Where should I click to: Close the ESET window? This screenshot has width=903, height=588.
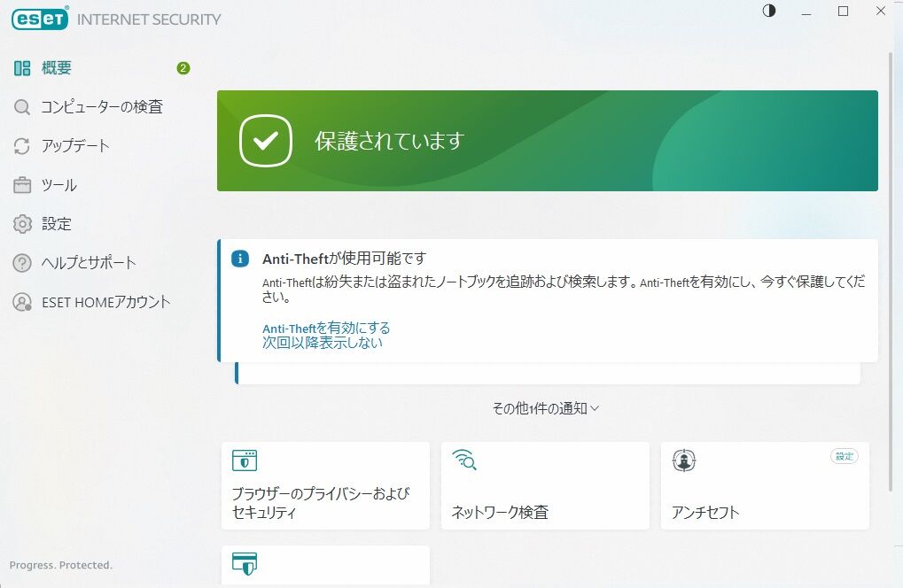pos(881,11)
